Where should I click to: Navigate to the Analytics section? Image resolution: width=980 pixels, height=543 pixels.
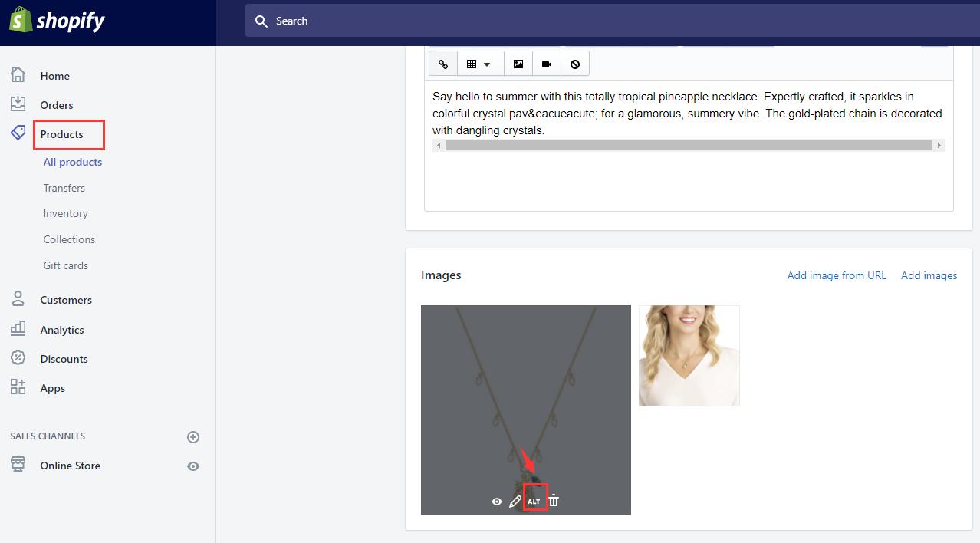point(62,330)
